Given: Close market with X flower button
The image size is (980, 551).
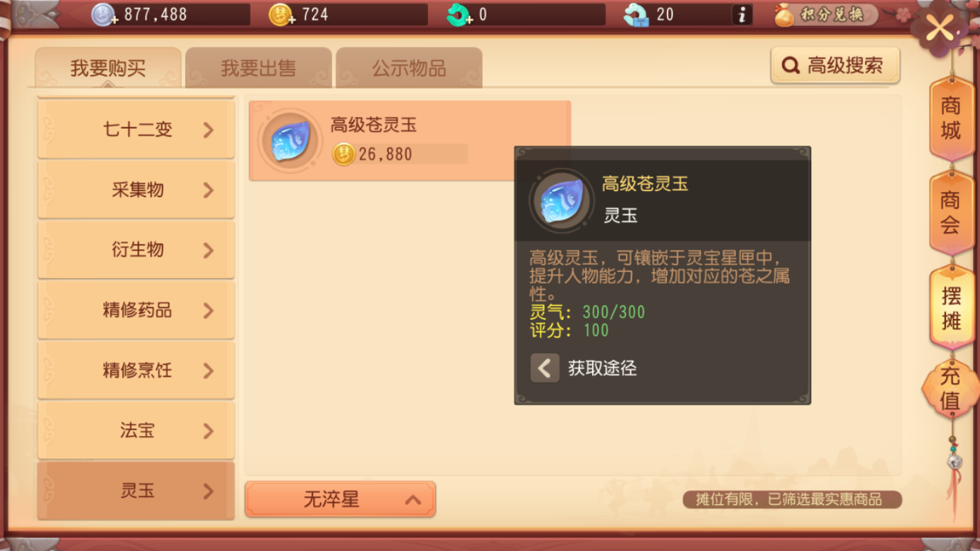Looking at the screenshot, I should pos(940,29).
